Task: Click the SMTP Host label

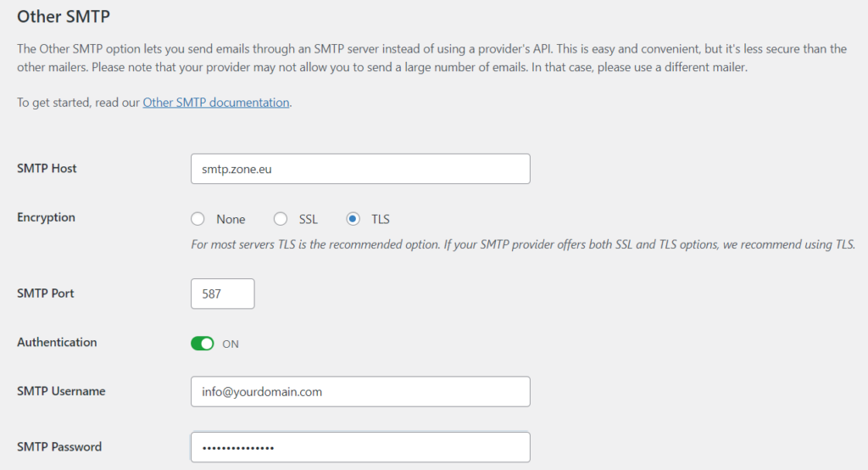Action: (47, 169)
